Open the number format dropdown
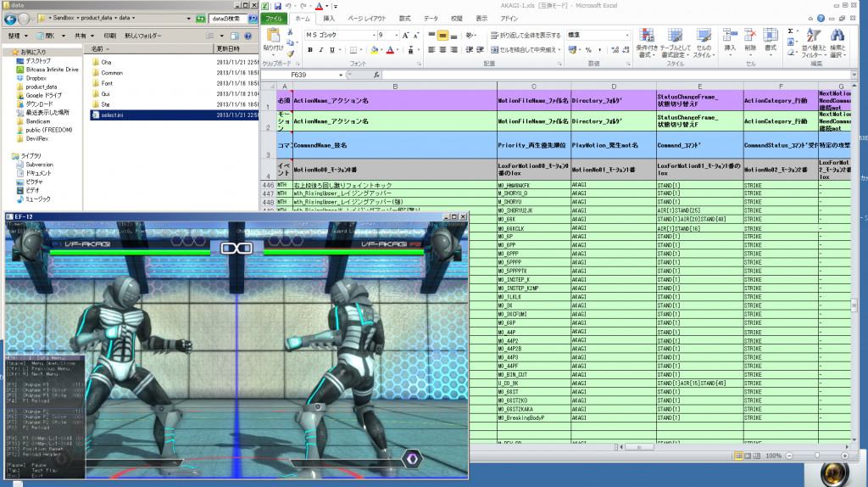The image size is (868, 487). tap(626, 35)
